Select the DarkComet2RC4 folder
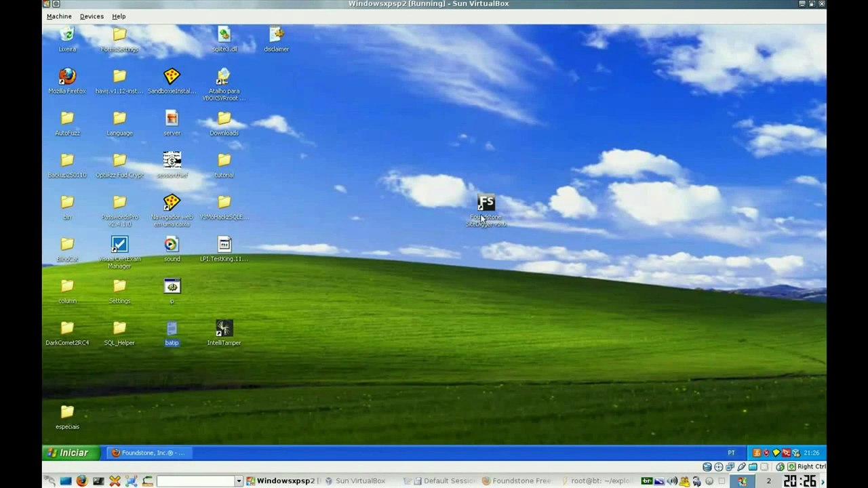 pyautogui.click(x=67, y=333)
